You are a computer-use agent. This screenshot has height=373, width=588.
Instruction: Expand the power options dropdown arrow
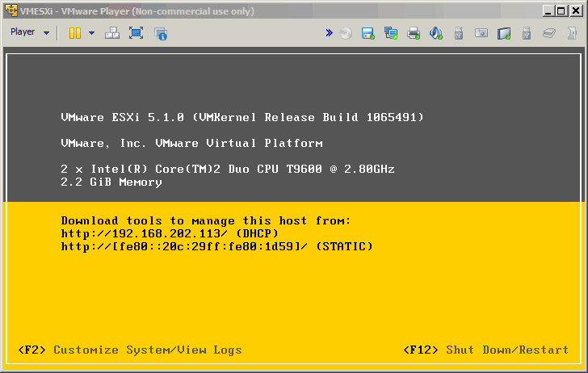coord(91,33)
